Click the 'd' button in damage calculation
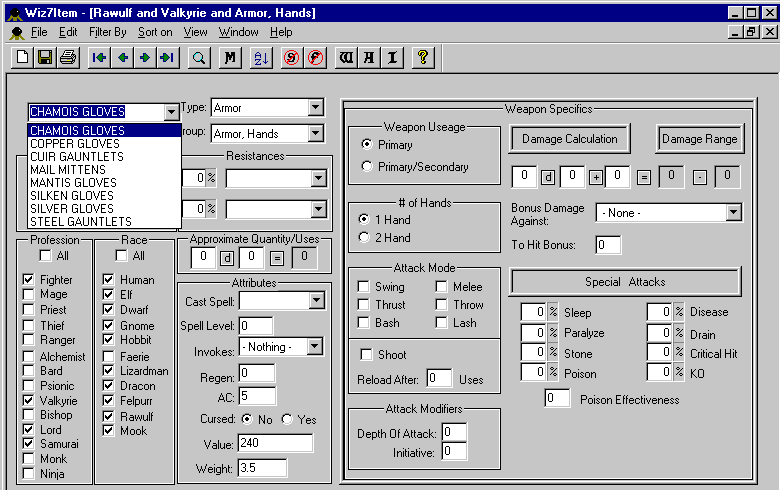 pyautogui.click(x=548, y=177)
